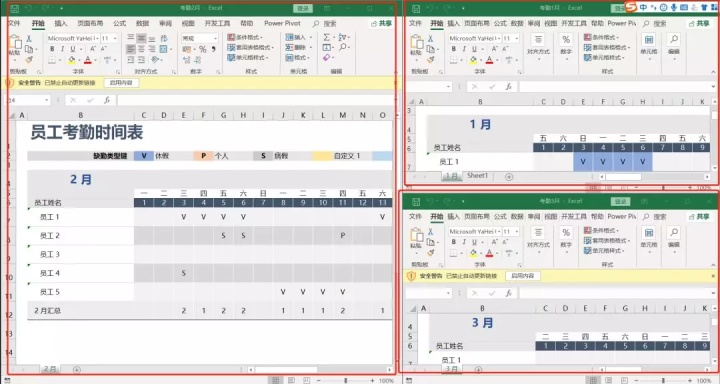720x384 pixels.
Task: Click Save icon in 考勤3月 title bar
Action: click(416, 202)
